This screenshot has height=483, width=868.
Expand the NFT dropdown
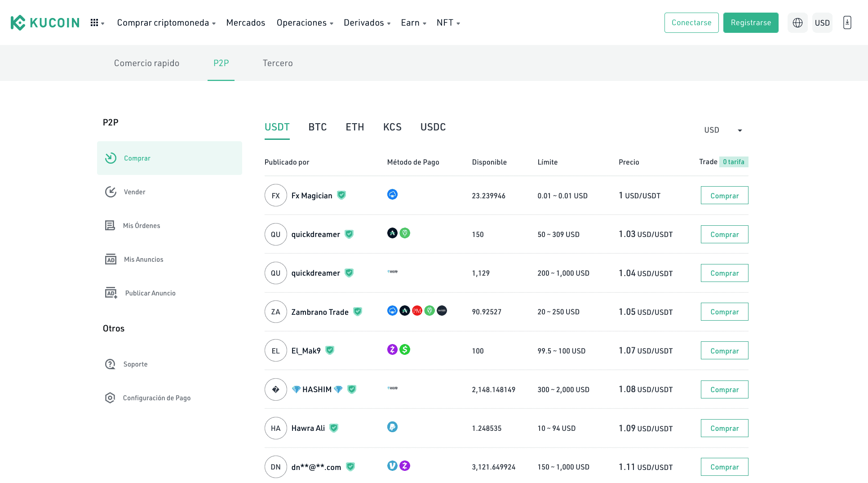point(448,22)
